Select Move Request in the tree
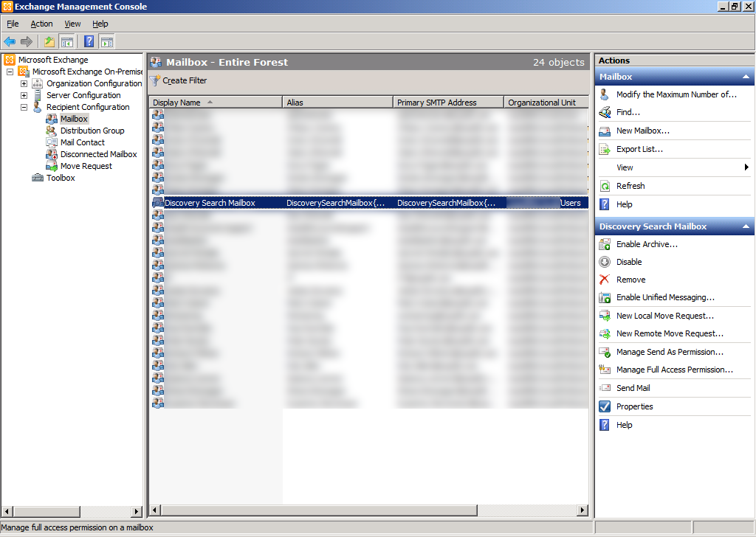This screenshot has height=537, width=756. click(86, 166)
